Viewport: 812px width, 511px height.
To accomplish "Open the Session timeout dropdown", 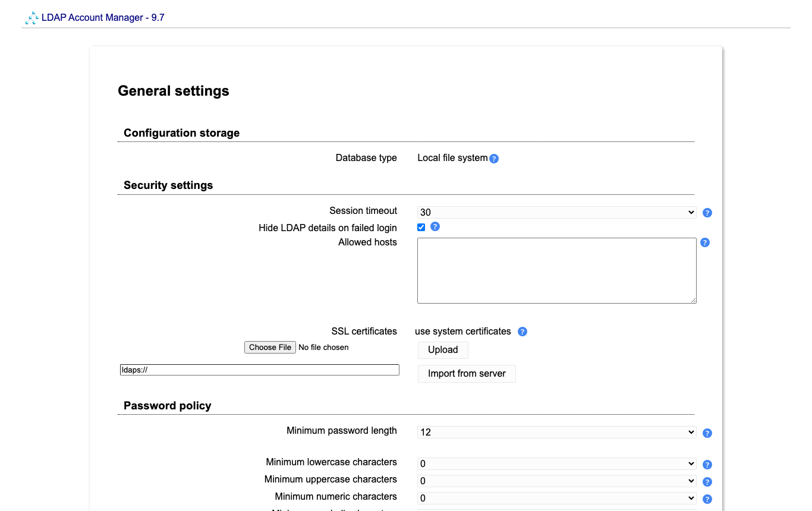I will point(557,212).
